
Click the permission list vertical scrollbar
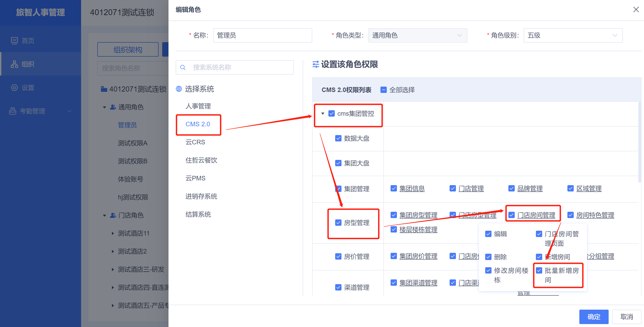[x=639, y=142]
